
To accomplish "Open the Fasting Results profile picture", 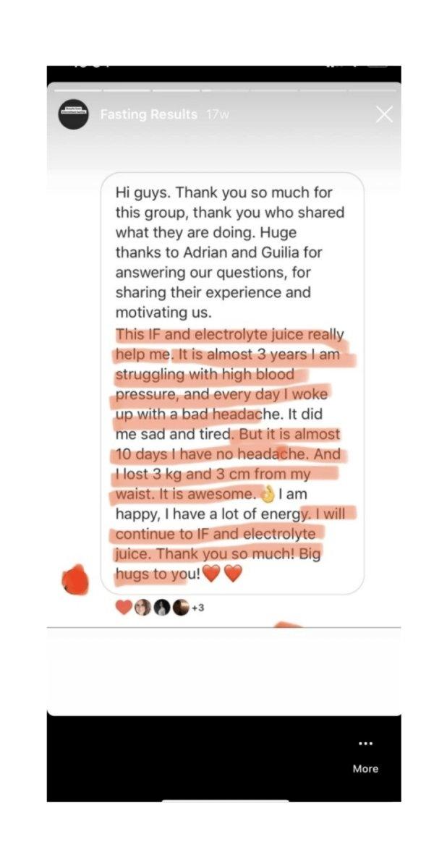I will 73,114.
